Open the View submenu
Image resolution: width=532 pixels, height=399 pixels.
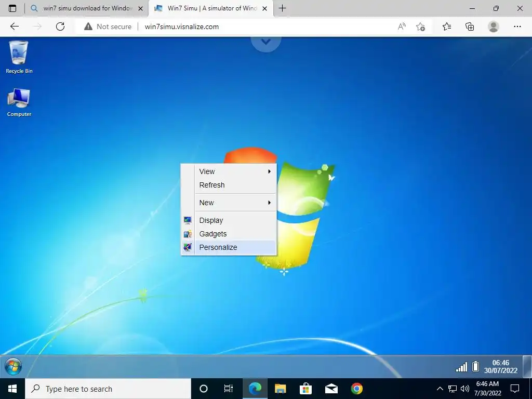pyautogui.click(x=235, y=171)
